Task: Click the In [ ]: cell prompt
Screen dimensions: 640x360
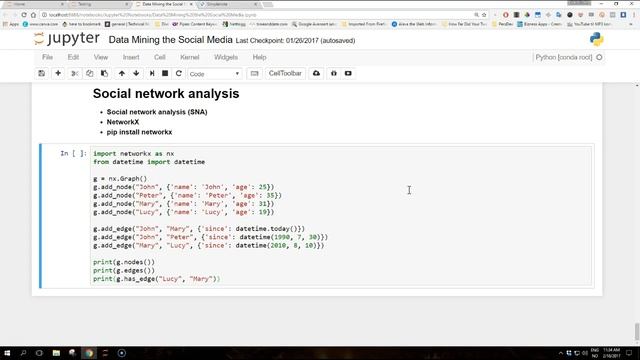Action: [73, 153]
